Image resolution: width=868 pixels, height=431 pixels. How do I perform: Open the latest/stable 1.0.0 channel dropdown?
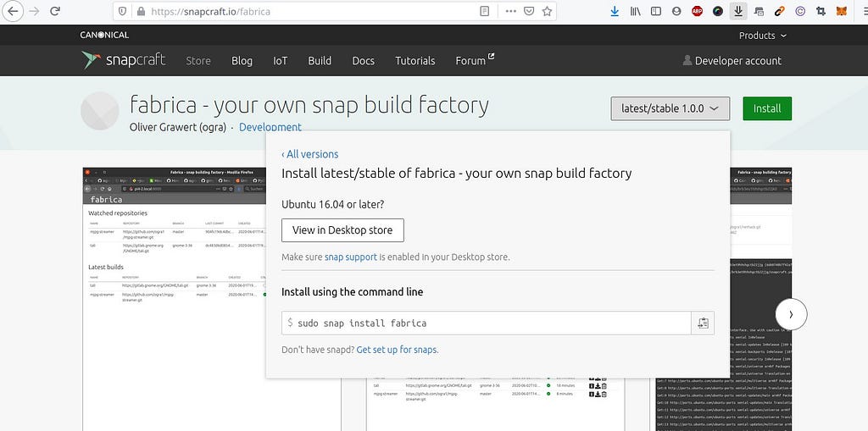tap(670, 108)
